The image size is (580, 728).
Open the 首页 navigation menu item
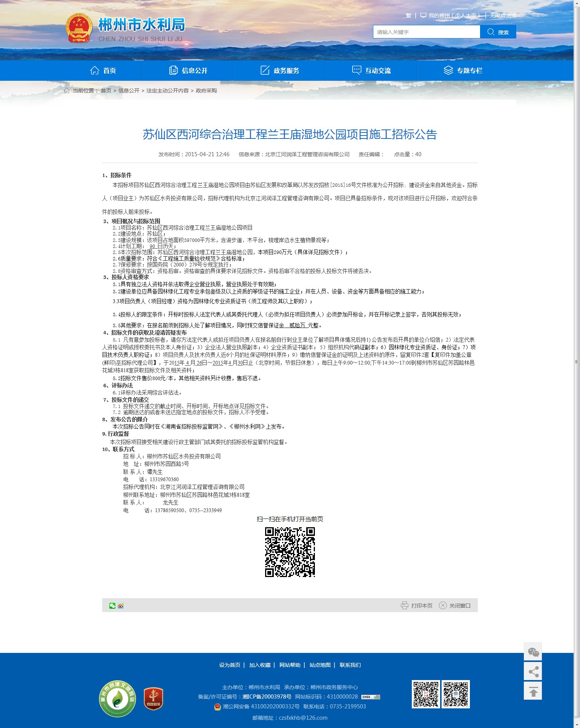[103, 71]
